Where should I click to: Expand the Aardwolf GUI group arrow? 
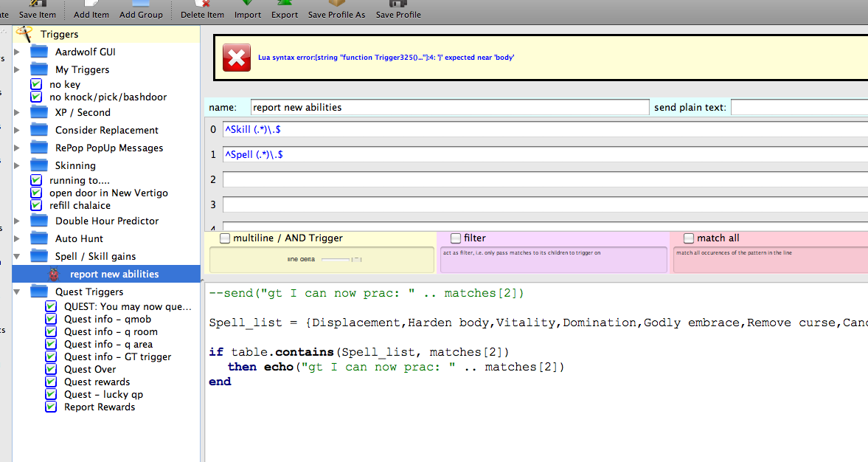(17, 52)
